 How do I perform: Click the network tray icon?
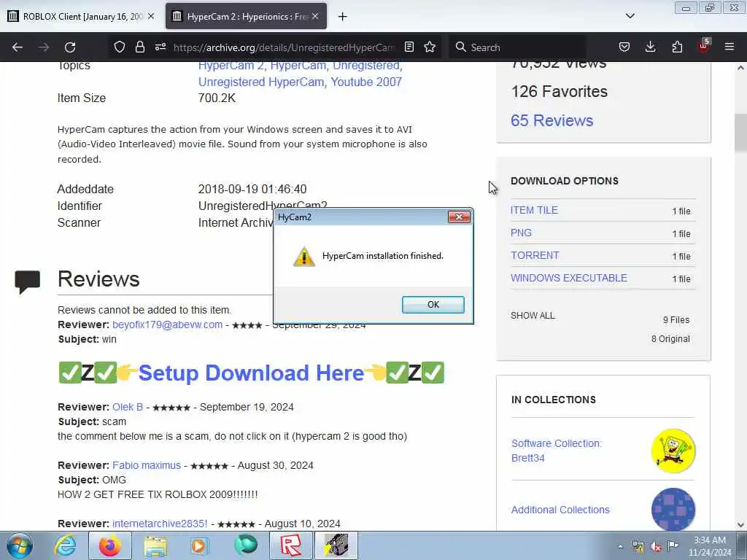(x=638, y=547)
